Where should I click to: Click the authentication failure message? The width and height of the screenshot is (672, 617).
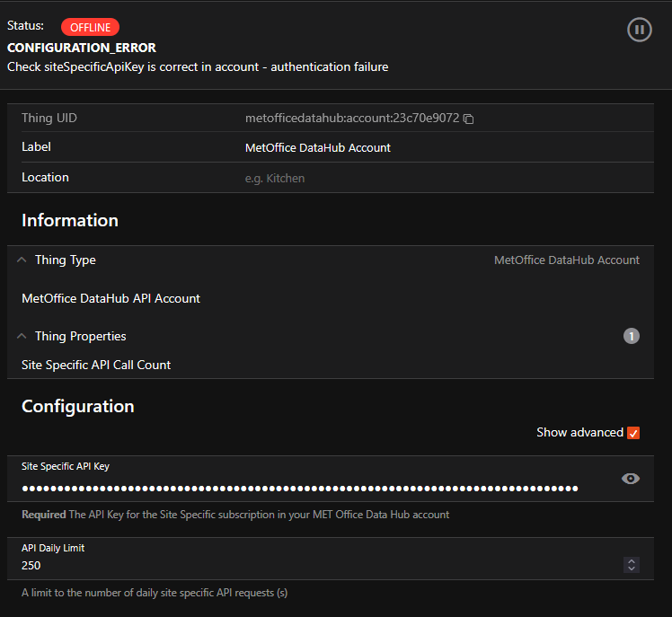click(198, 66)
